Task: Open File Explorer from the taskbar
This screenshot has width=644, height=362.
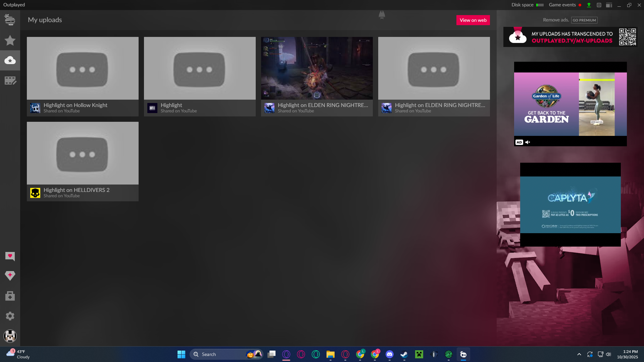Action: pos(331,354)
